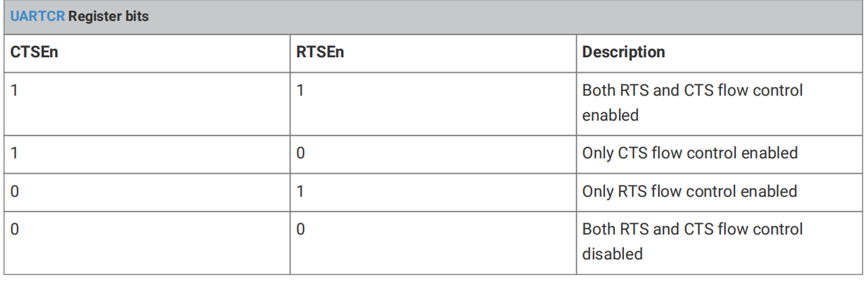Select the RTSEn column header
Viewport: 868px width, 281px height.
click(320, 52)
